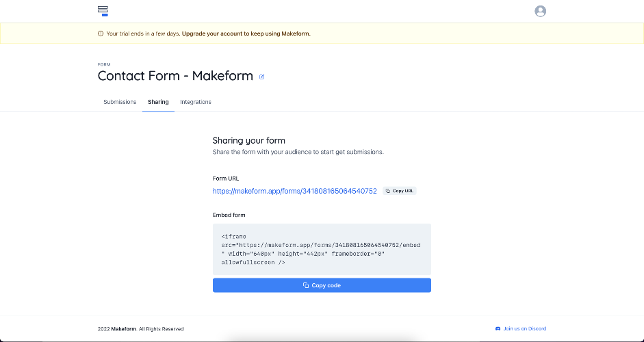Click the edit form name pencil icon
Image resolution: width=644 pixels, height=342 pixels.
pos(262,77)
